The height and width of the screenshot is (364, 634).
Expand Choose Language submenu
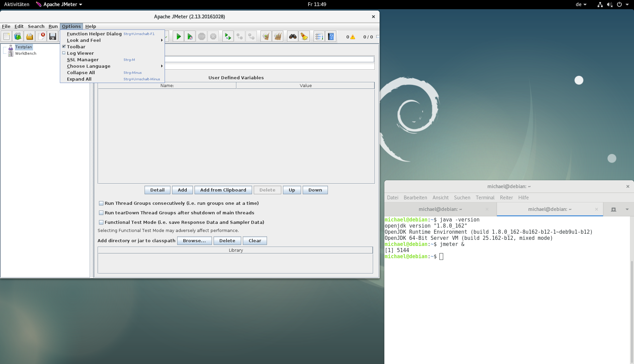[112, 66]
